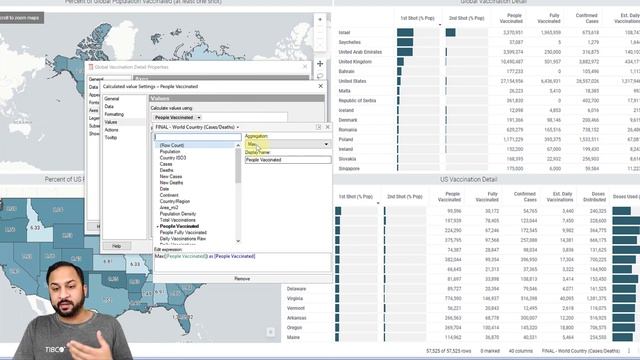
Task: Click the small icon at the US map's lower right
Action: pos(270,332)
